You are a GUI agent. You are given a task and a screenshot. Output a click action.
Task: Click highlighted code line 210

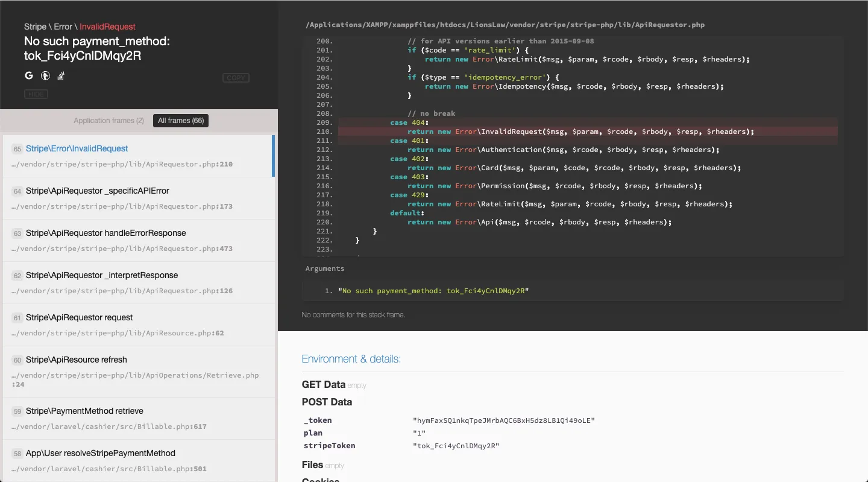[x=588, y=132]
